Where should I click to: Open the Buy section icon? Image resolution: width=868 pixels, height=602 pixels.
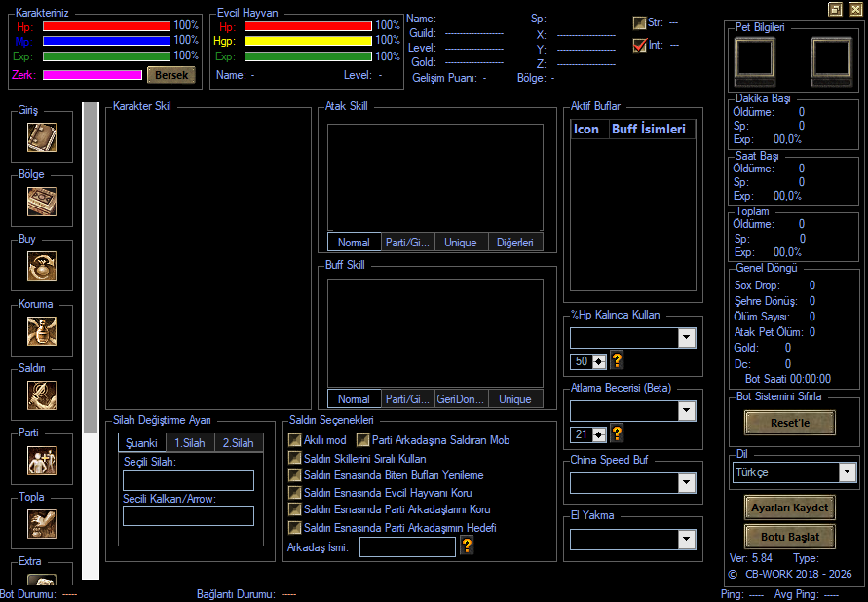pyautogui.click(x=42, y=266)
